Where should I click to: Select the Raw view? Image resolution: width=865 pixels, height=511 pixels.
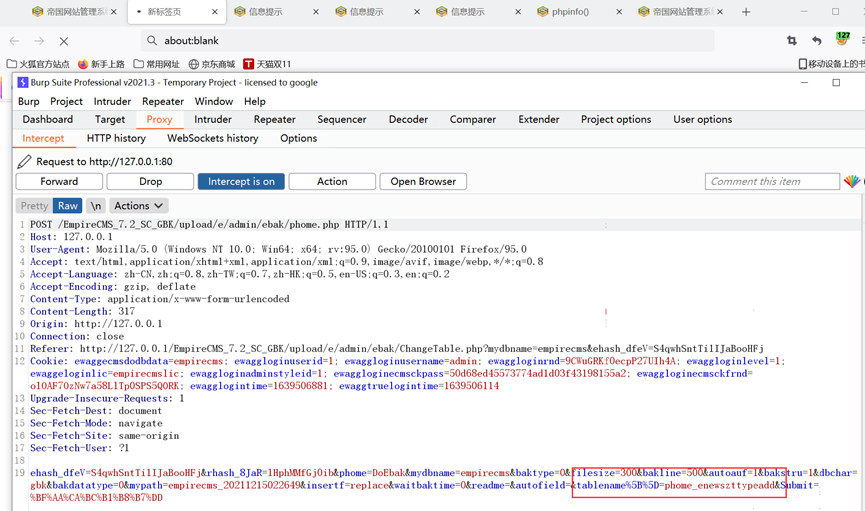coord(68,206)
